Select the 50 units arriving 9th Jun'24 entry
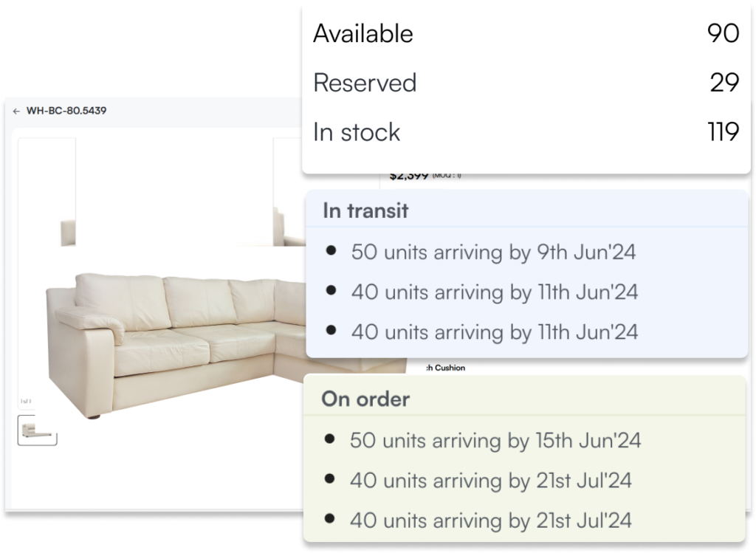 [493, 252]
